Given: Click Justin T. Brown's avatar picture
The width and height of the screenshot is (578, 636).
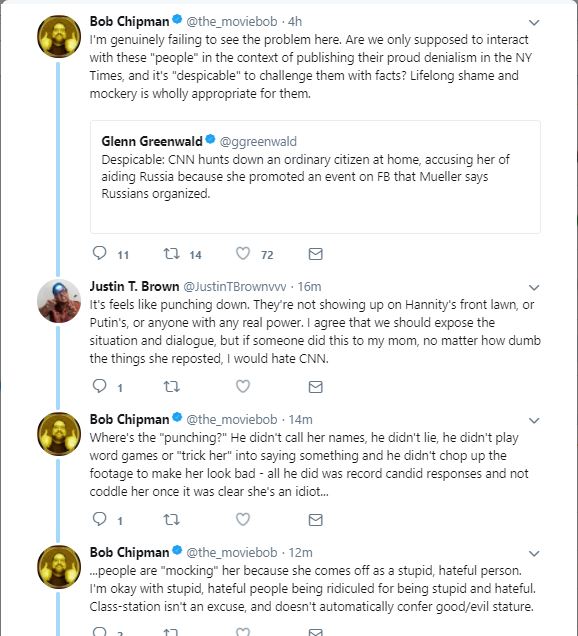Looking at the screenshot, I should click(x=59, y=301).
